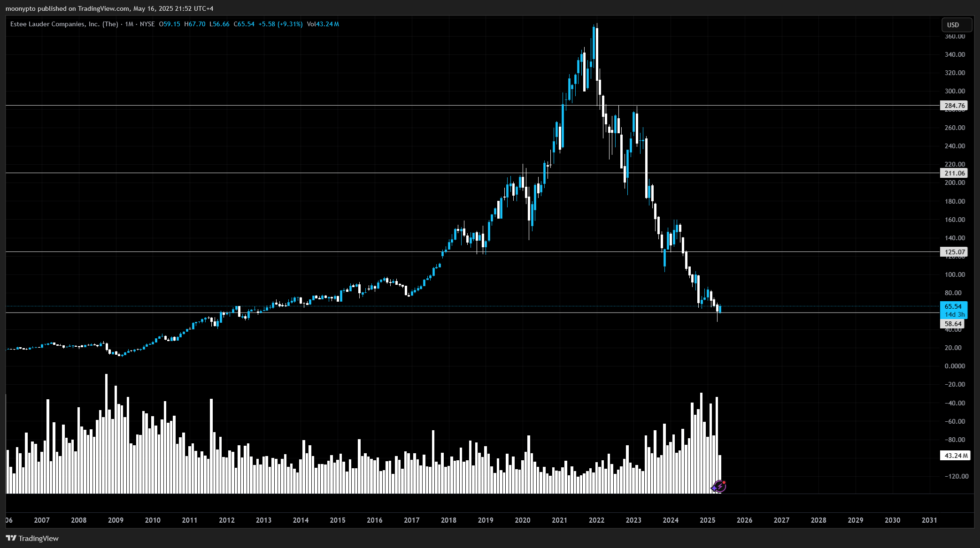Click the +5.58 (+9.31%) change value
This screenshot has width=980, height=548.
(x=280, y=24)
